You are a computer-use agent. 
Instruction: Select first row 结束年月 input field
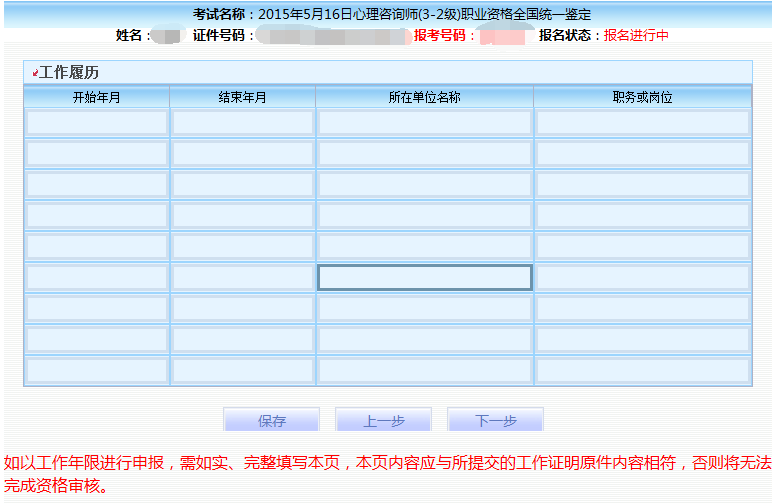coord(242,123)
